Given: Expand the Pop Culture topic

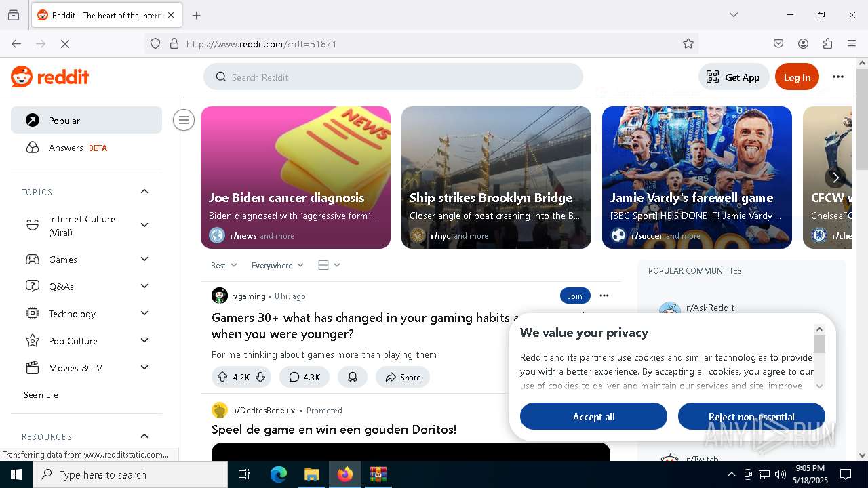Looking at the screenshot, I should point(144,340).
